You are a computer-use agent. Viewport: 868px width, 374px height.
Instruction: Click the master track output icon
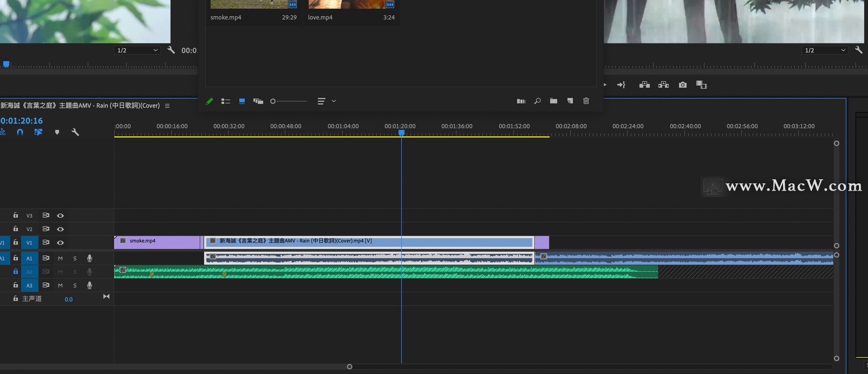[106, 296]
